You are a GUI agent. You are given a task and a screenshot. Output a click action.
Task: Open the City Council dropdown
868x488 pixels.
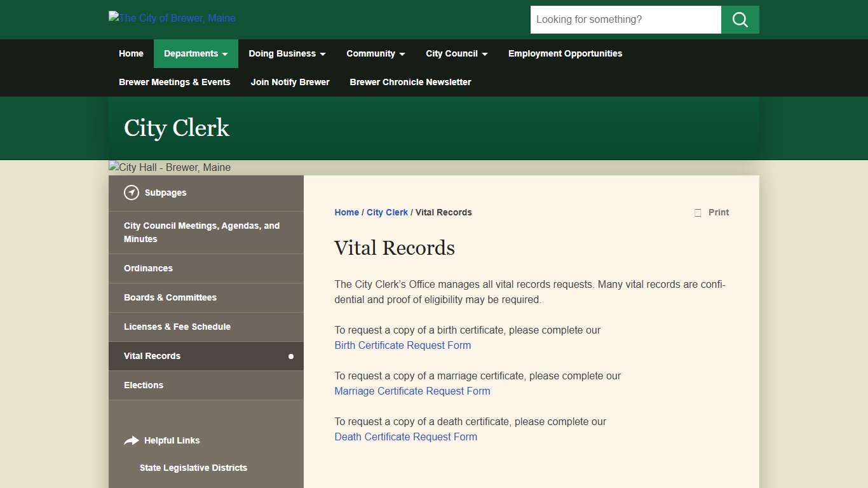[456, 53]
